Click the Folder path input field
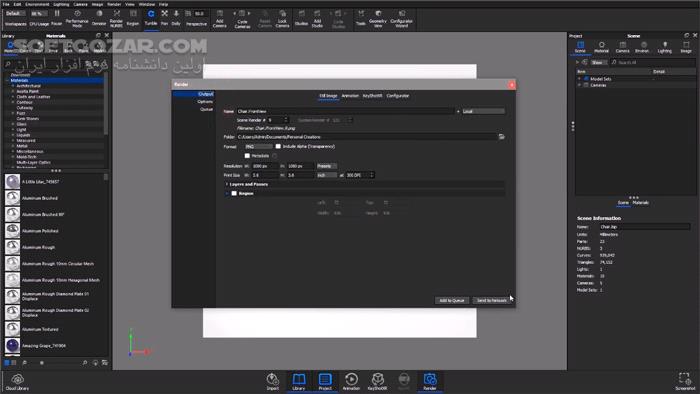The height and width of the screenshot is (394, 700). tap(366, 137)
